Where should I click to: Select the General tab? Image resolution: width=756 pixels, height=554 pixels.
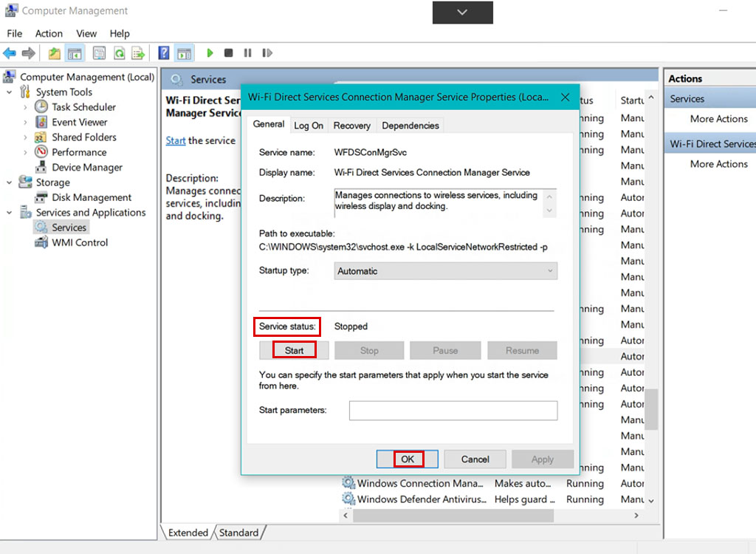point(269,124)
